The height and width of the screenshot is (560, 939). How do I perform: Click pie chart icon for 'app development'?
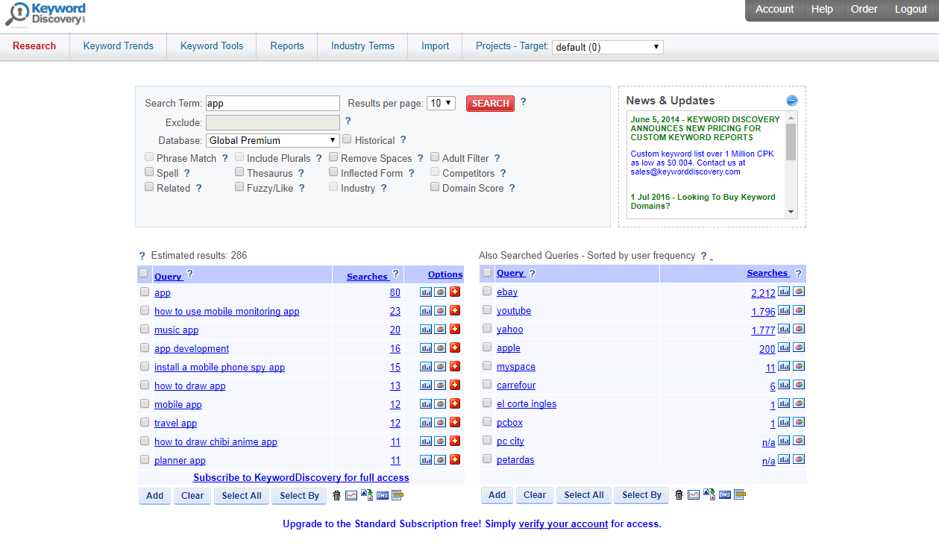[x=440, y=348]
